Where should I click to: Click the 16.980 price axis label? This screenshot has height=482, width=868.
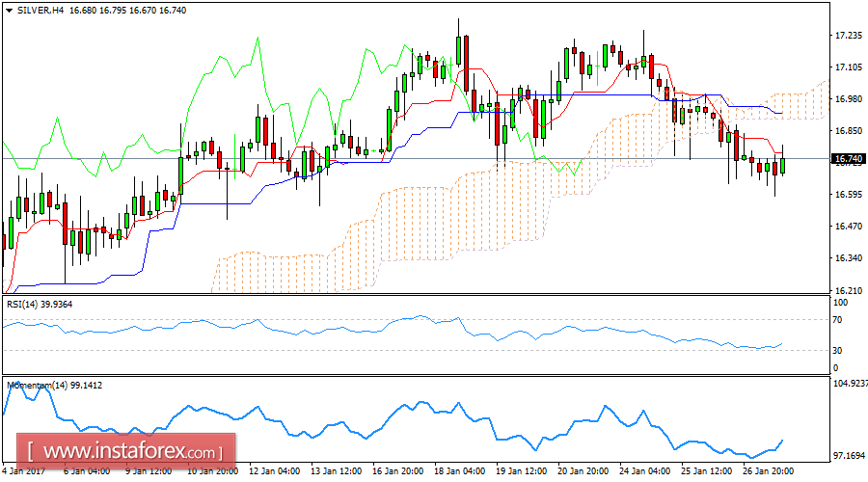(849, 99)
